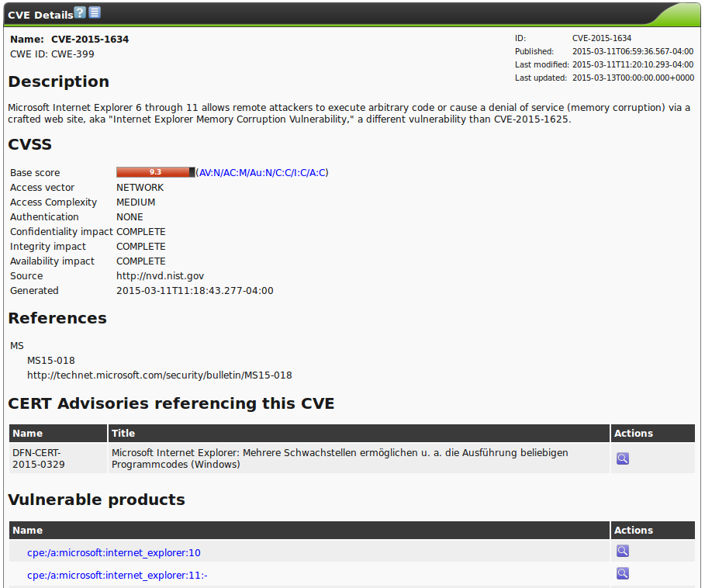Image resolution: width=705 pixels, height=588 pixels.
Task: Click the Name header in Vulnerable products
Action: [x=309, y=531]
